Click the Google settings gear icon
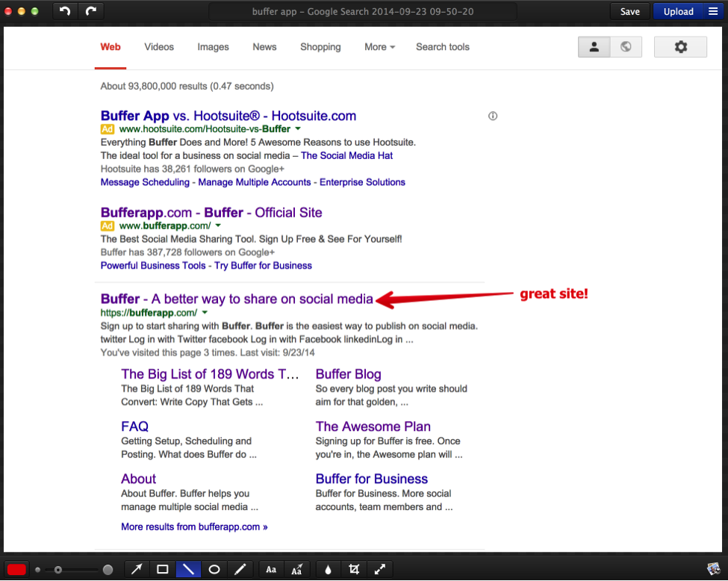The height and width of the screenshot is (581, 728). point(680,46)
